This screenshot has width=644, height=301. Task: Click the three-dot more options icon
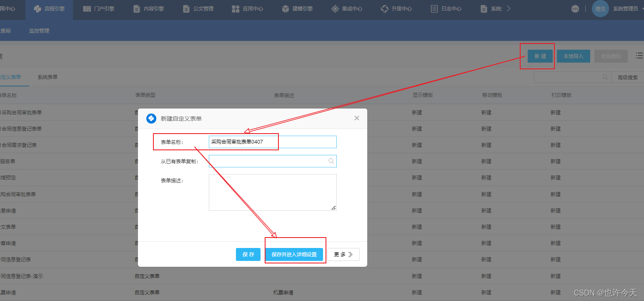pyautogui.click(x=575, y=8)
